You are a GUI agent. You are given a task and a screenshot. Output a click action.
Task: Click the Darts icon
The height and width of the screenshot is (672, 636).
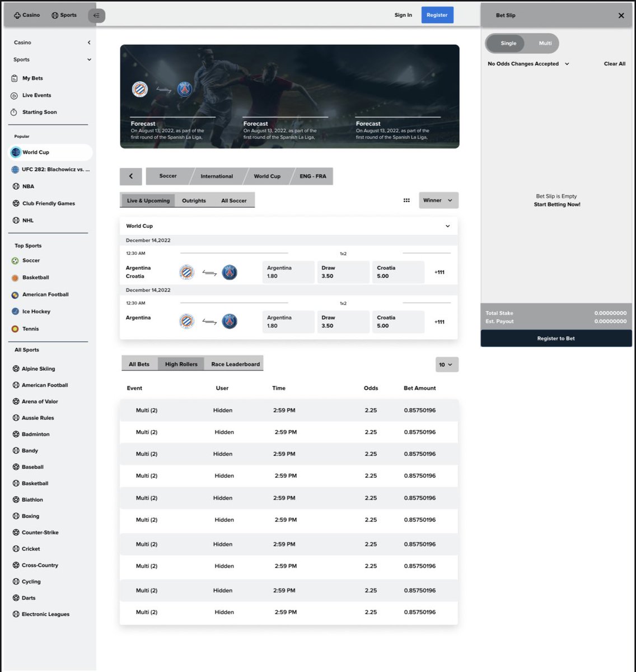click(16, 598)
